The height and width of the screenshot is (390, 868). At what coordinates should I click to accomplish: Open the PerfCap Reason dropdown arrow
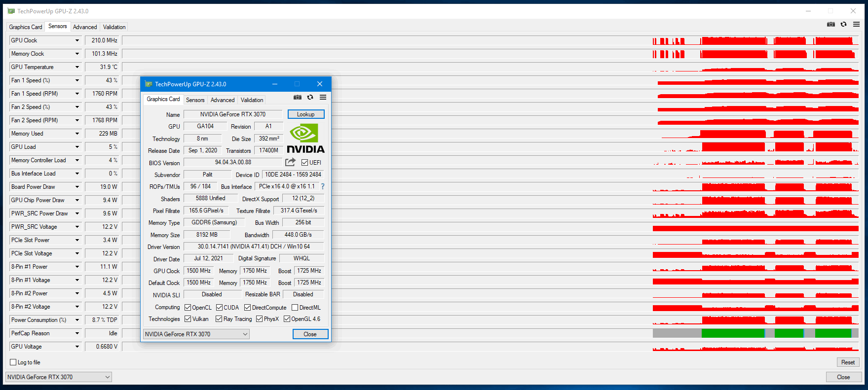pos(77,333)
